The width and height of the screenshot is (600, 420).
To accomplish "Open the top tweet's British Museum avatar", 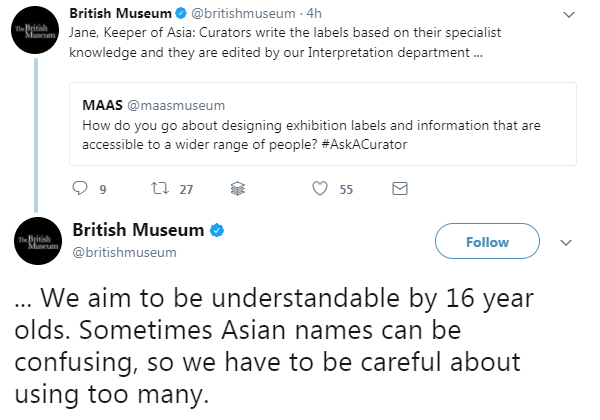I will [35, 30].
